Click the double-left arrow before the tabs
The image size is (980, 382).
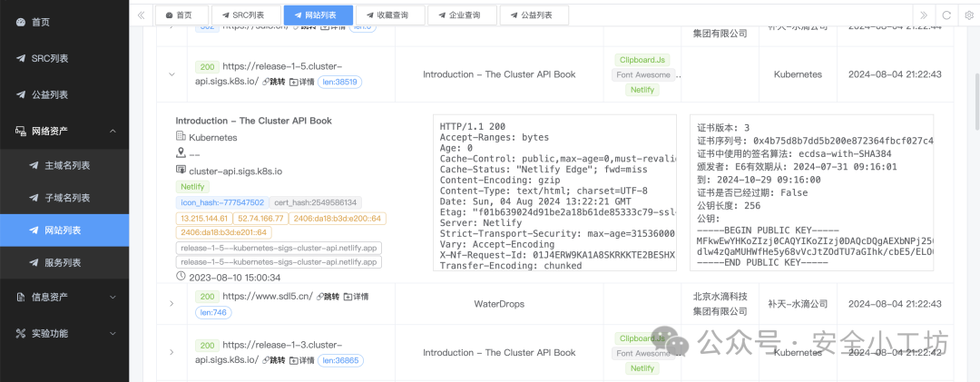(141, 15)
